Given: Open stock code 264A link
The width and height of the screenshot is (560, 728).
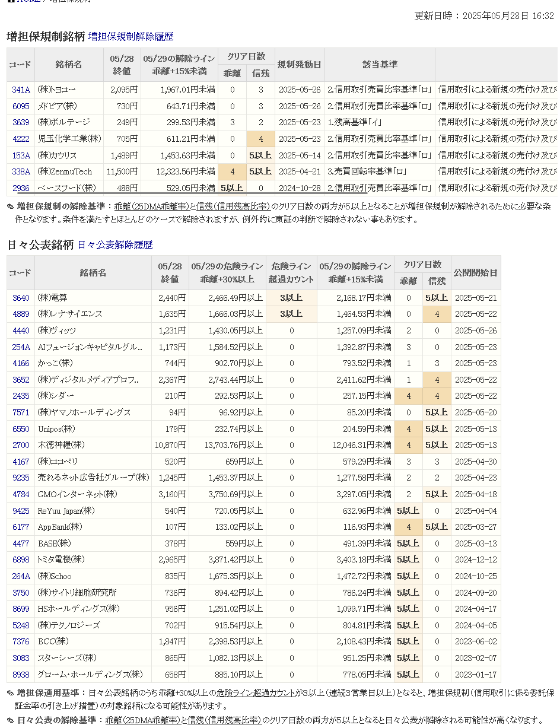Looking at the screenshot, I should click(x=21, y=576).
